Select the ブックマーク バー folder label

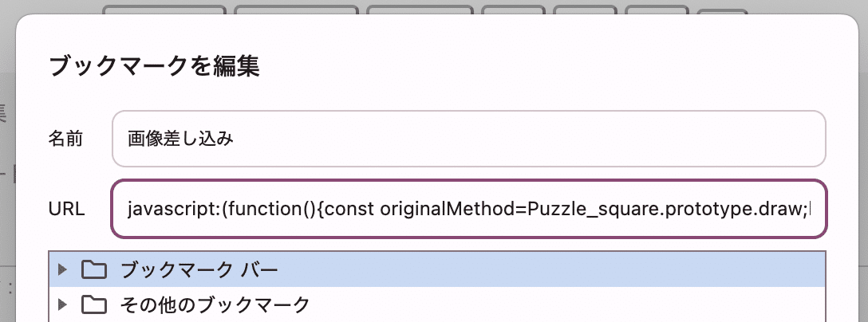coord(199,270)
